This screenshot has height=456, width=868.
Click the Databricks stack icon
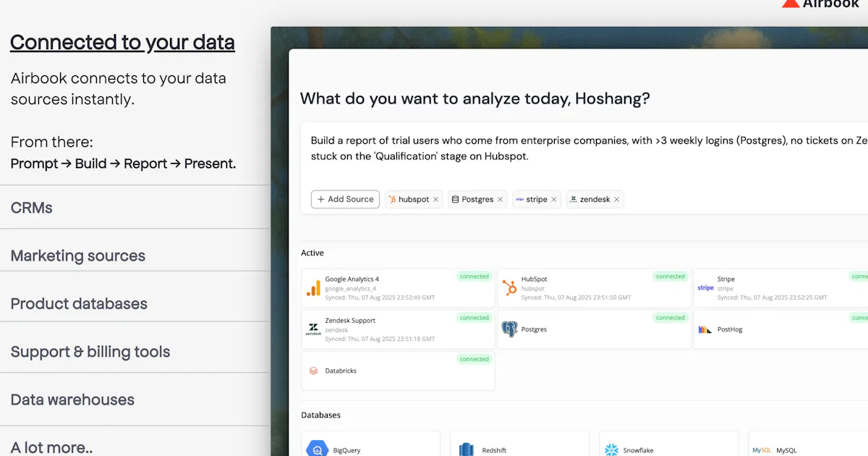[x=313, y=371]
